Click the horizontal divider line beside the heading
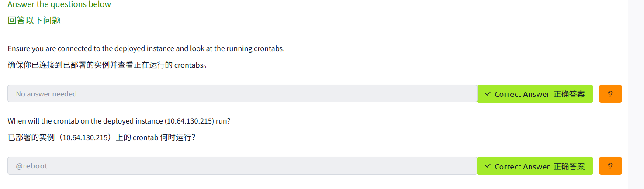644x189 pixels. (366, 14)
